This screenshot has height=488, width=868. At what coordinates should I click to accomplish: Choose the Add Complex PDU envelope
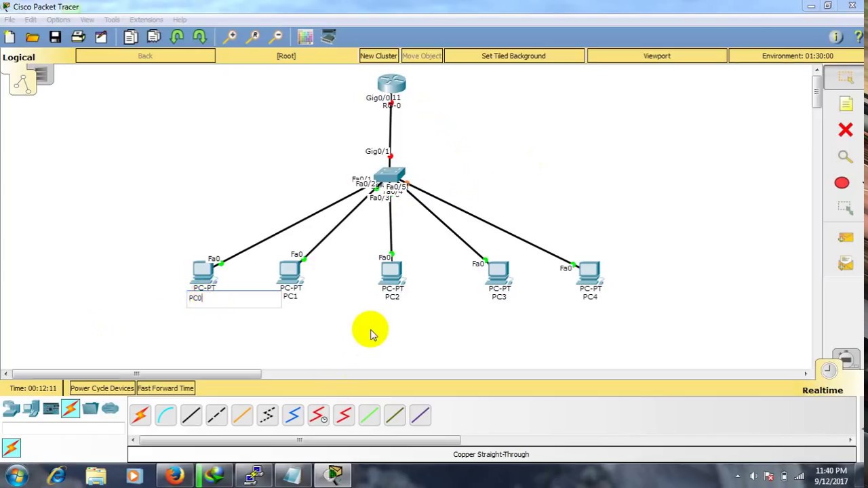coord(845,264)
